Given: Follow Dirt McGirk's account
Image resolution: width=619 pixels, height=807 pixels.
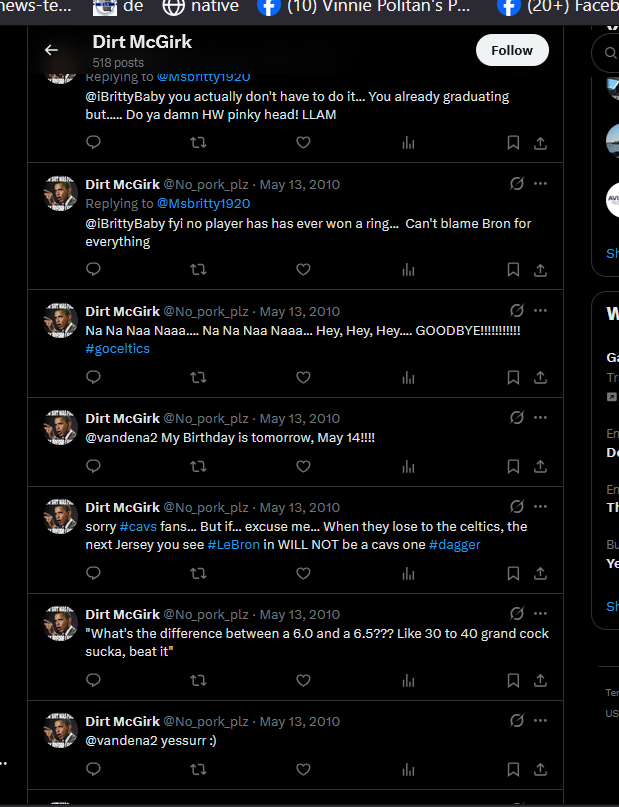Looking at the screenshot, I should tap(512, 50).
